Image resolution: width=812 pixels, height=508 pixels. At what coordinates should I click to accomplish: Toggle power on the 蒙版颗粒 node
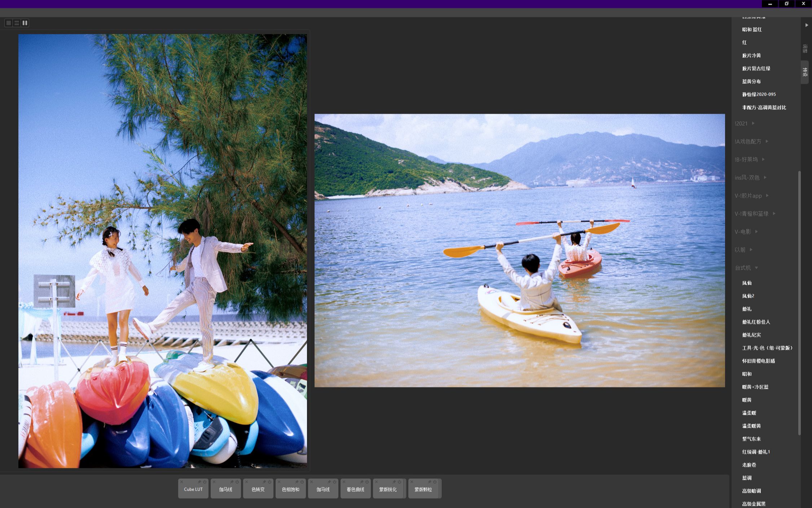(x=435, y=482)
